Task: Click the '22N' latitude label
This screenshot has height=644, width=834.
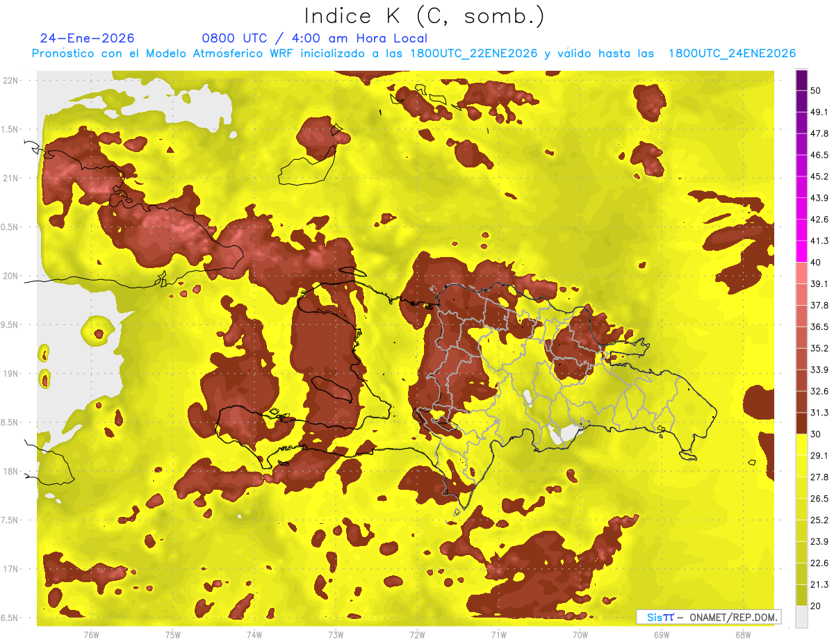Action: click(x=12, y=81)
